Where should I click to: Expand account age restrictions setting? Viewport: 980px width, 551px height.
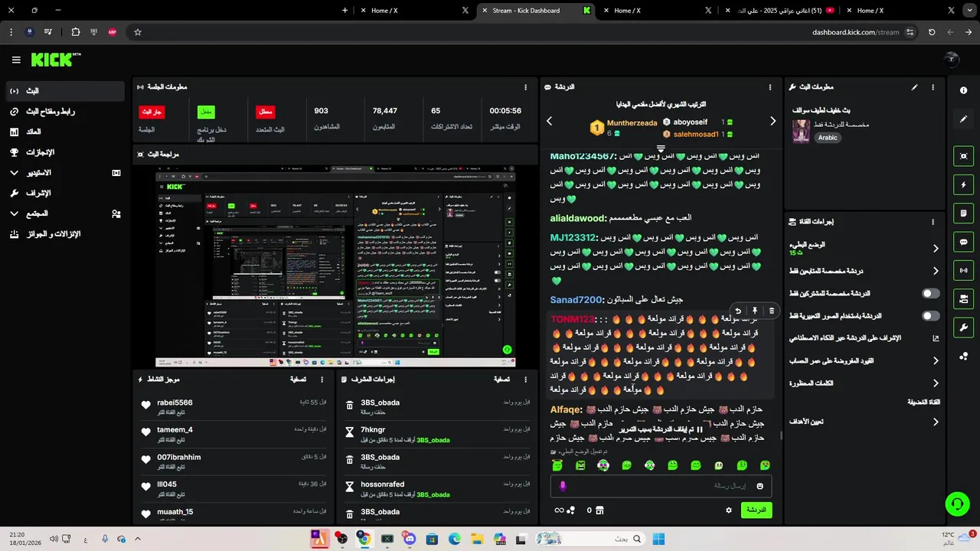click(936, 360)
